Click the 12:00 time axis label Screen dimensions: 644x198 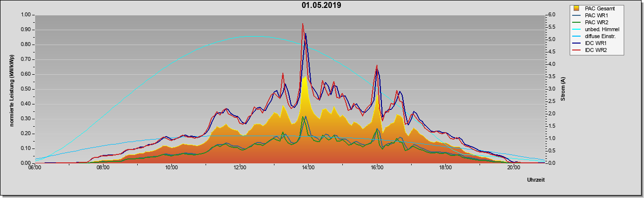(x=239, y=167)
